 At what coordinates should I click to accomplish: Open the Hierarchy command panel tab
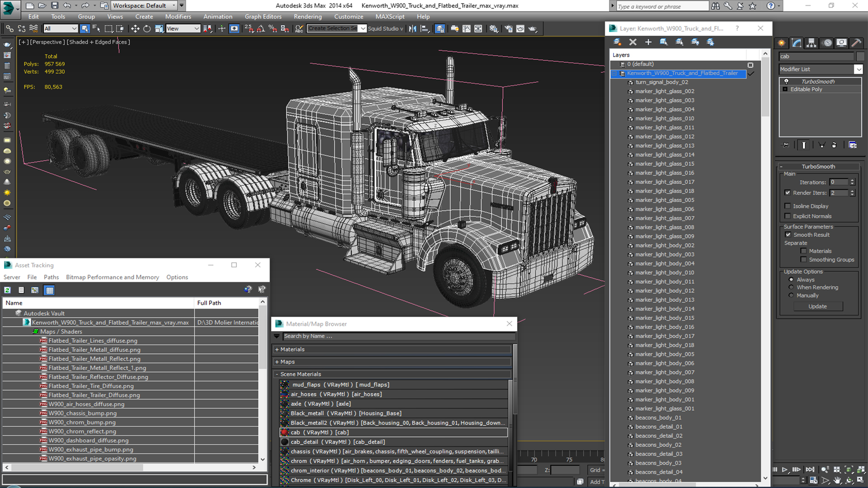(811, 43)
